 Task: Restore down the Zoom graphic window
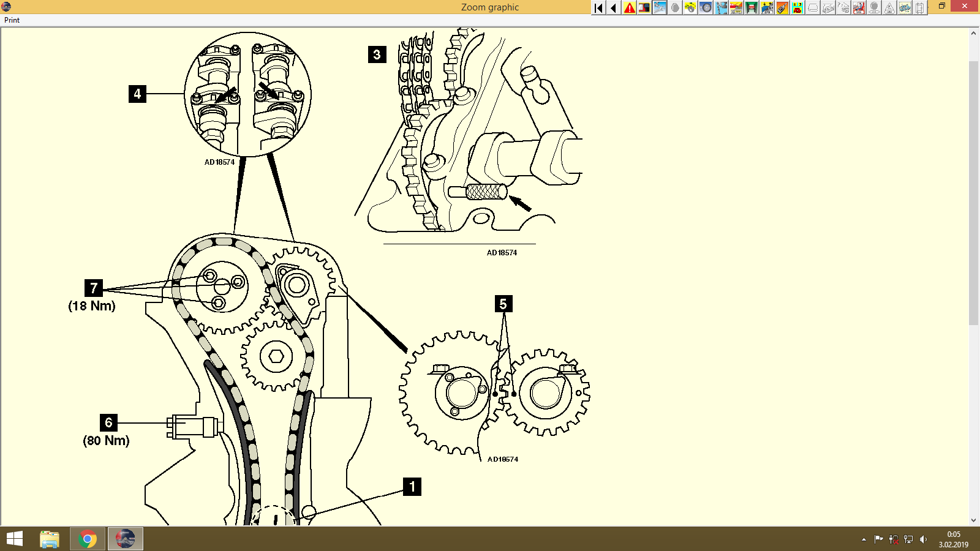[x=941, y=6]
